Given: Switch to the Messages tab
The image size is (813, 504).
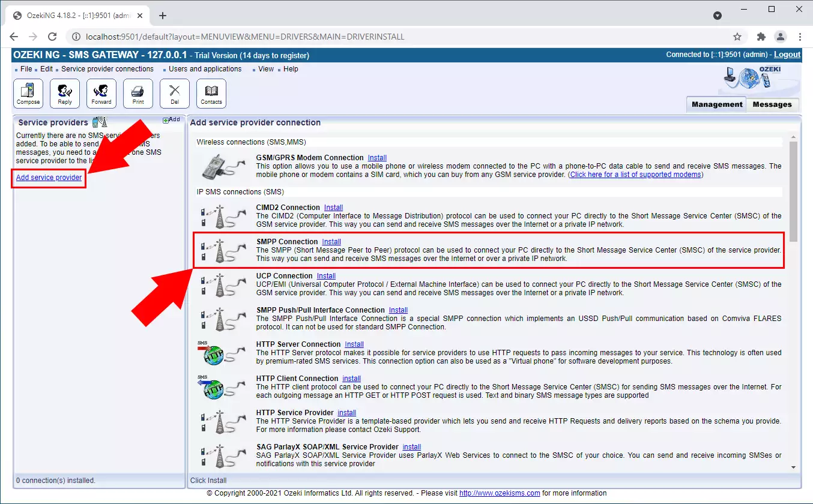Looking at the screenshot, I should pos(772,104).
